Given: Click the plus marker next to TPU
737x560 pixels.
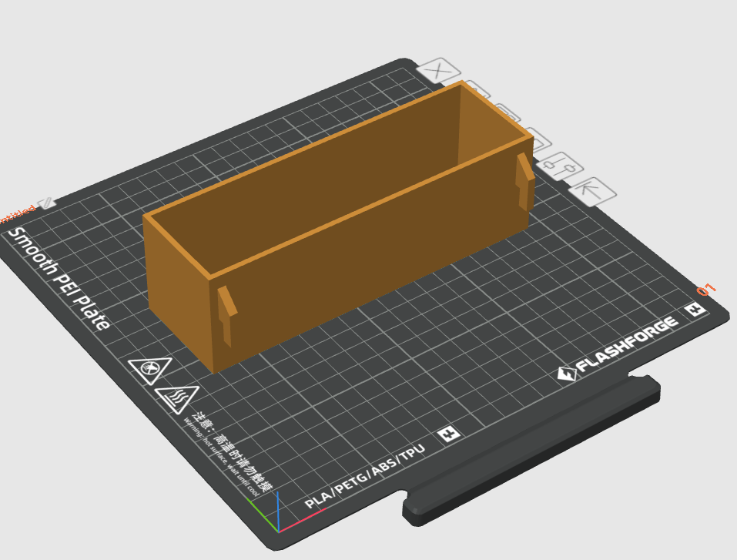Looking at the screenshot, I should click(x=449, y=434).
